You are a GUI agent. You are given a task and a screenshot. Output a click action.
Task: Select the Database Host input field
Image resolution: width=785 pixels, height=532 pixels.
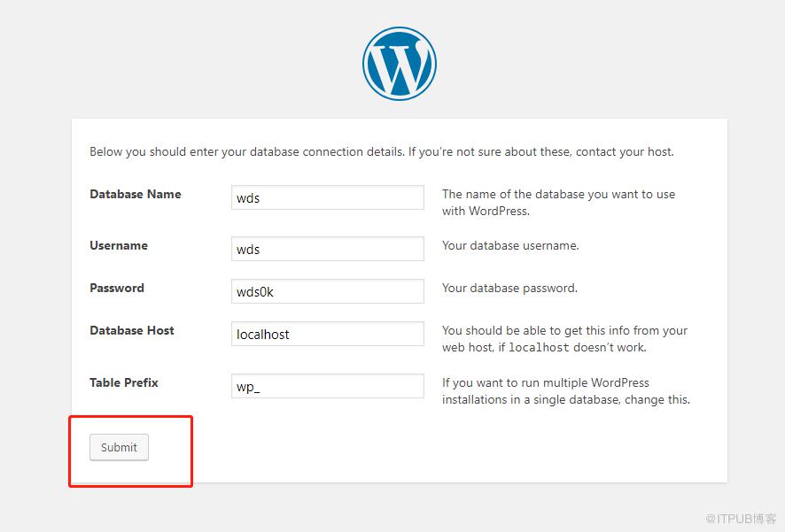pyautogui.click(x=328, y=334)
